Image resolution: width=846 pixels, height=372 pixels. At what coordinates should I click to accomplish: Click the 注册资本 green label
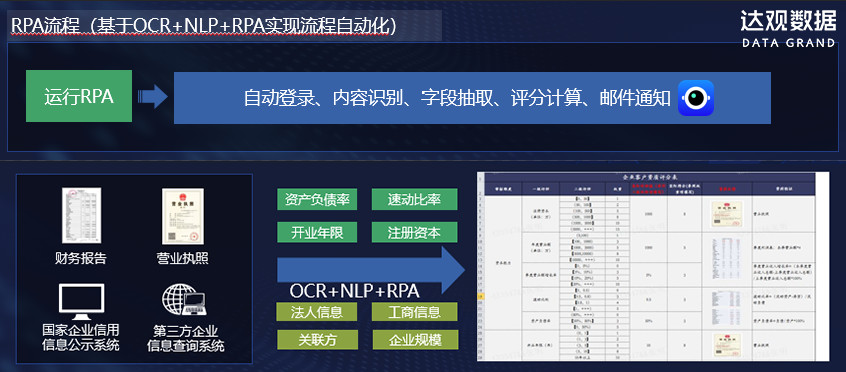tap(414, 232)
